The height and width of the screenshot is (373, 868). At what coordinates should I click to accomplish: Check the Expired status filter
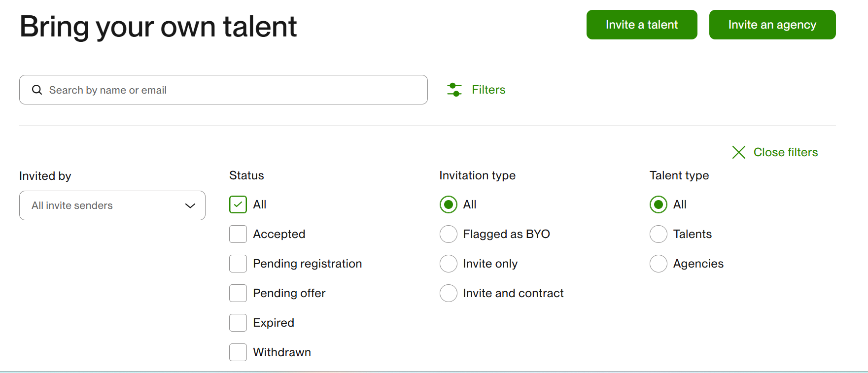pyautogui.click(x=238, y=323)
